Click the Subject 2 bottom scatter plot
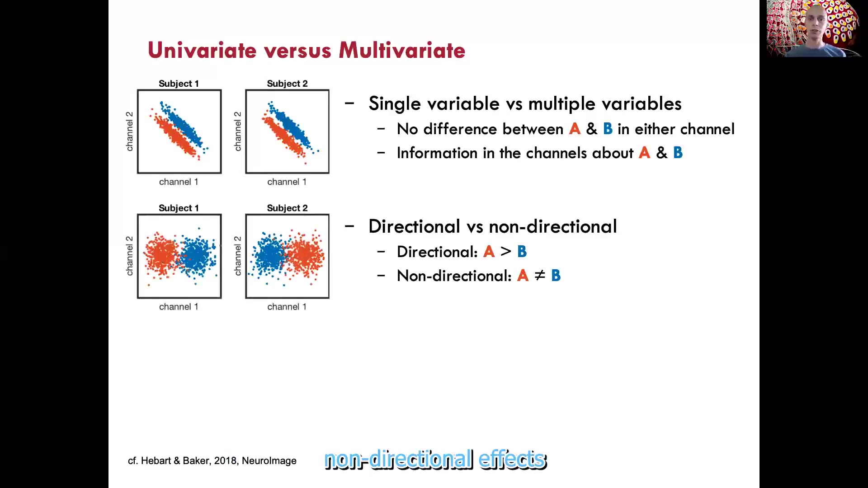Screen dimensions: 868x488 coord(287,256)
